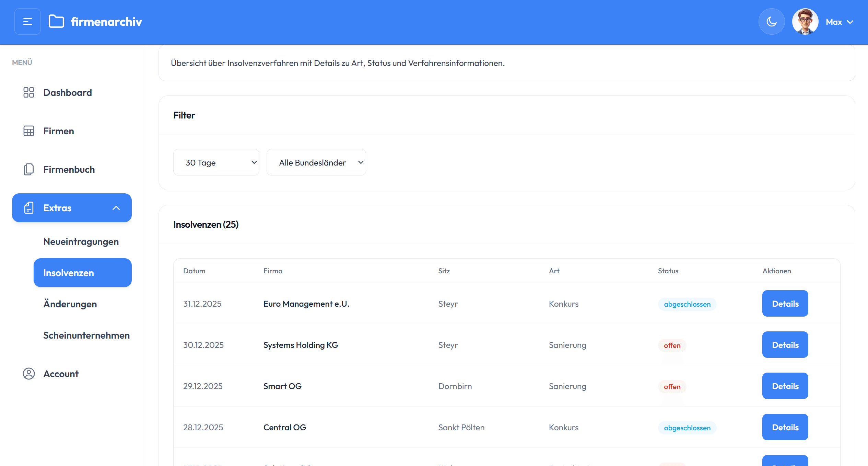The width and height of the screenshot is (868, 466).
Task: Click the Firma column header
Action: (273, 271)
